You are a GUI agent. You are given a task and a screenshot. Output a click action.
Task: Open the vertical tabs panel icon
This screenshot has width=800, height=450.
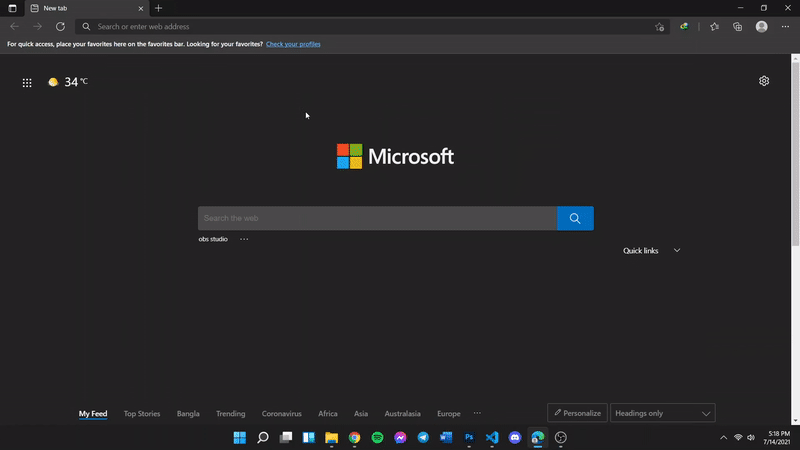[x=12, y=8]
